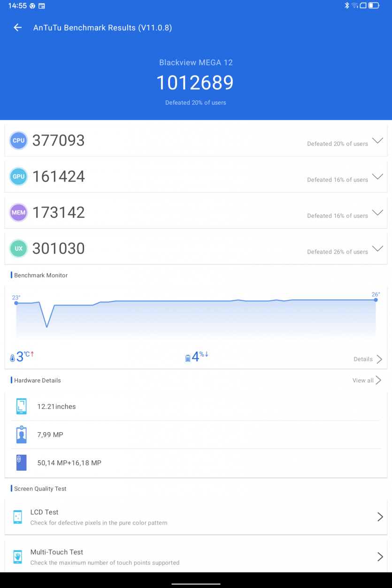Viewport: 392px width, 588px height.
Task: Open Benchmark Monitor Details link
Action: [x=368, y=359]
